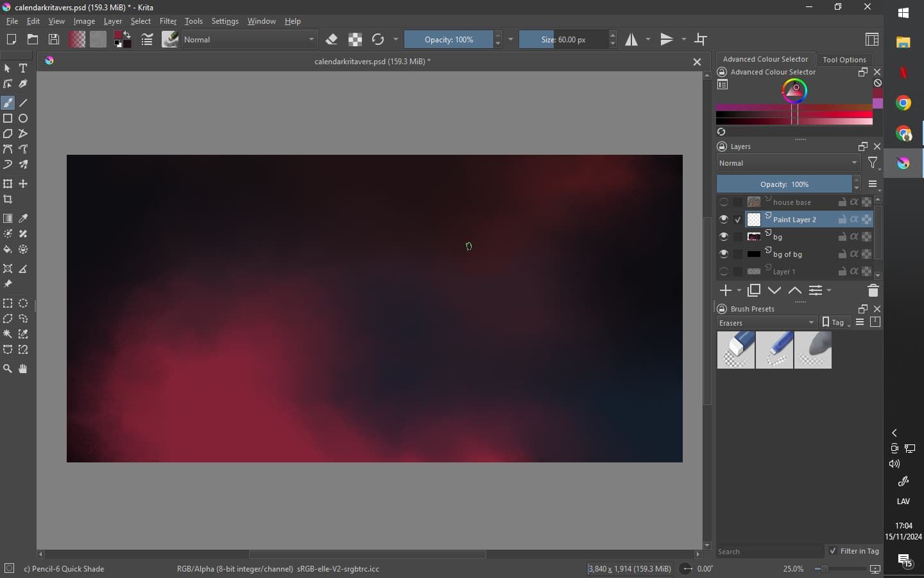Click the Tag button in Brush Presets
Image resolution: width=924 pixels, height=578 pixels.
(836, 322)
